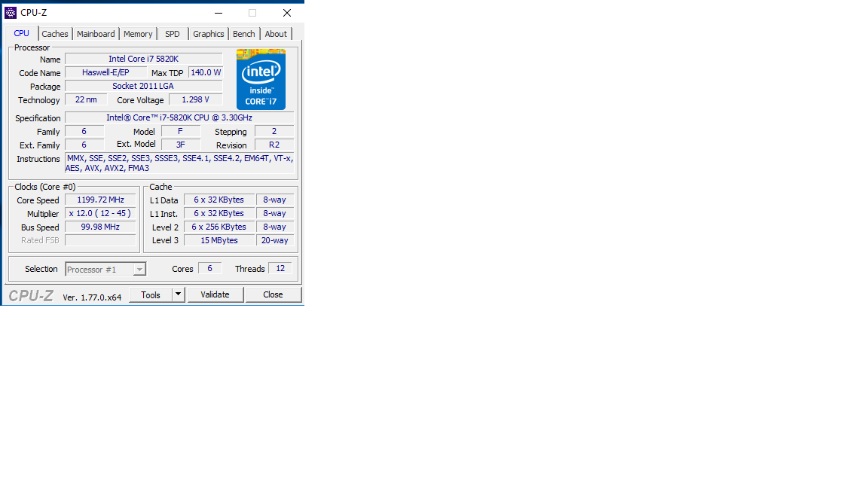Click the CPU-Z app icon in title bar
The width and height of the screenshot is (868, 488).
tap(11, 12)
